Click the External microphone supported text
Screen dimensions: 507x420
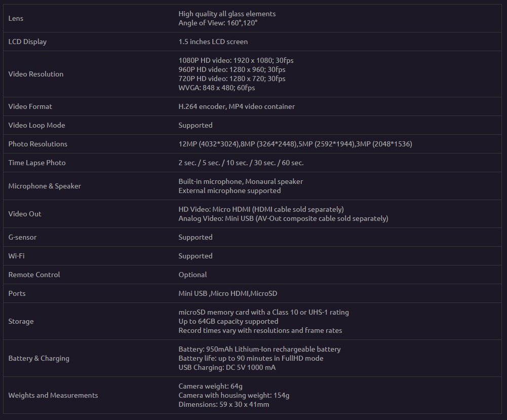229,190
